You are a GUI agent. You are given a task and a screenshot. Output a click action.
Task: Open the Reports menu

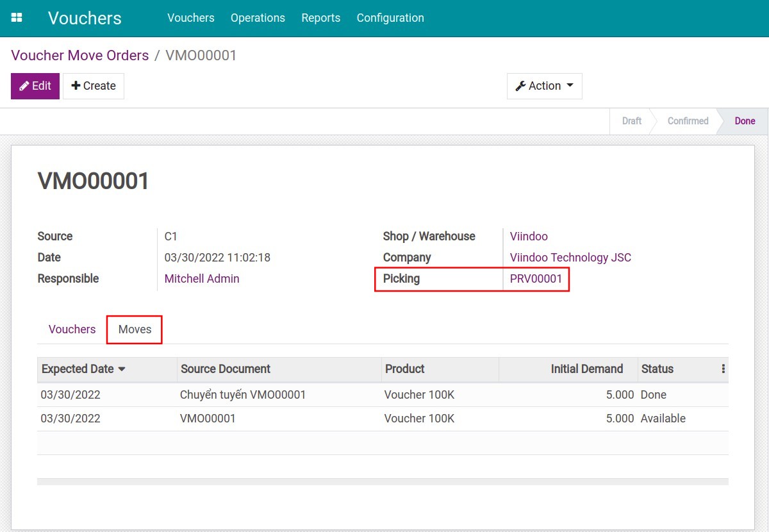point(321,18)
